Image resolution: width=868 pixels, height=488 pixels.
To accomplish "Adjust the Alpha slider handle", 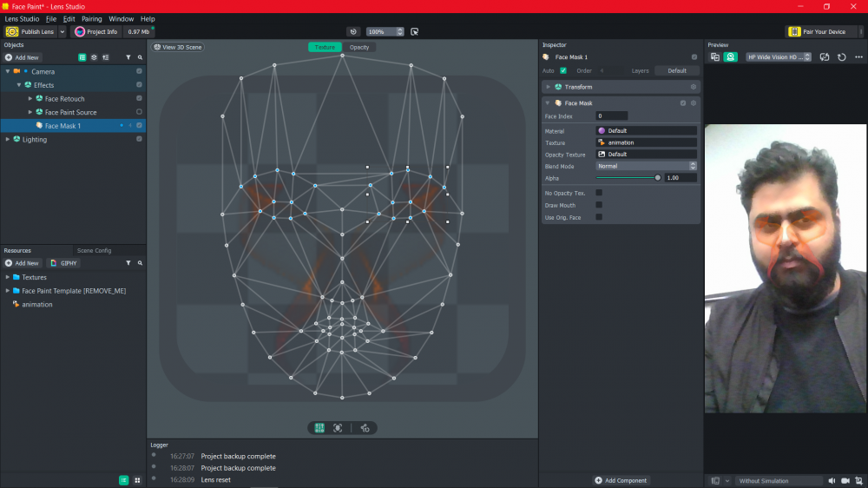I will click(x=657, y=177).
